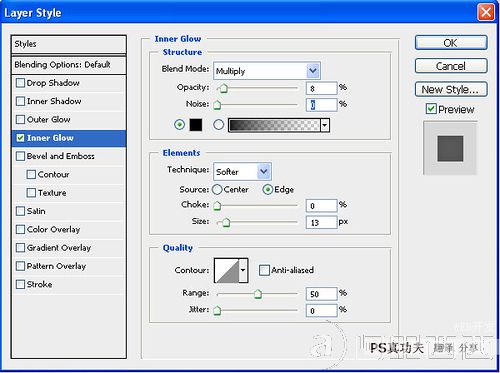The image size is (500, 373).
Task: Enable the Color Overlay checkbox
Action: coord(20,229)
